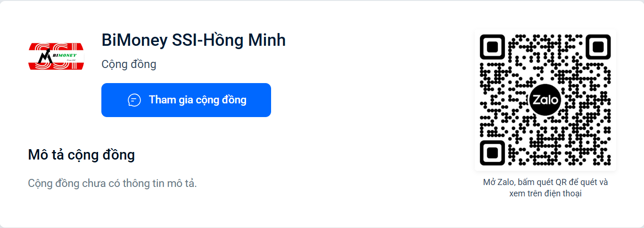Viewport: 644px width, 228px height.
Task: Click the black M chart mark in logo
Action: (45, 58)
